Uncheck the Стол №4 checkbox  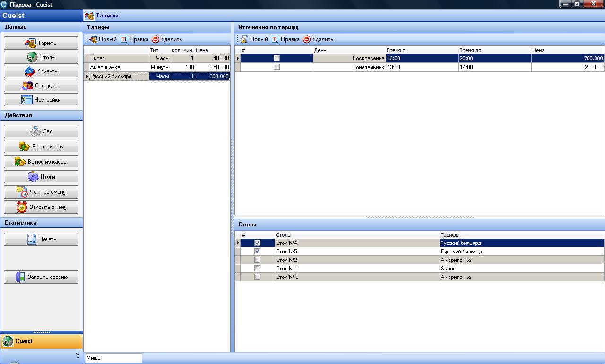257,243
